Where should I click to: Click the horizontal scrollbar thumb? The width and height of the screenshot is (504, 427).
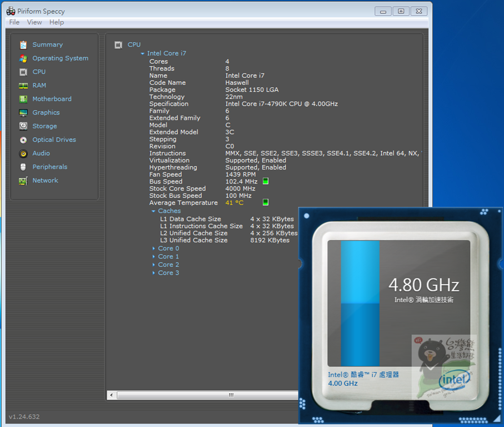click(208, 395)
